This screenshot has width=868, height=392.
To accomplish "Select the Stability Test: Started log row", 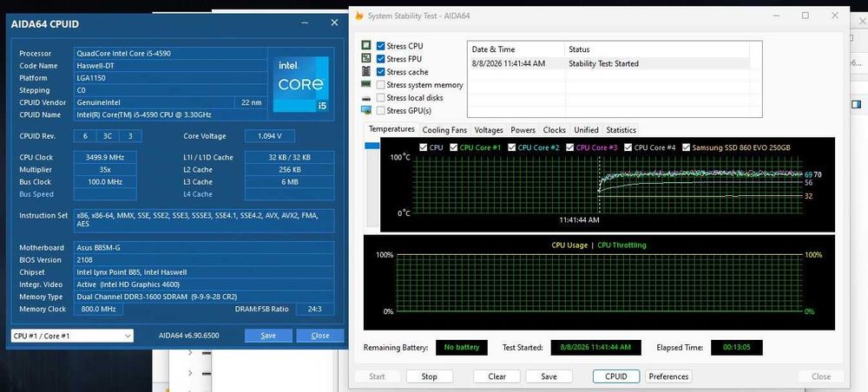I will [x=609, y=63].
